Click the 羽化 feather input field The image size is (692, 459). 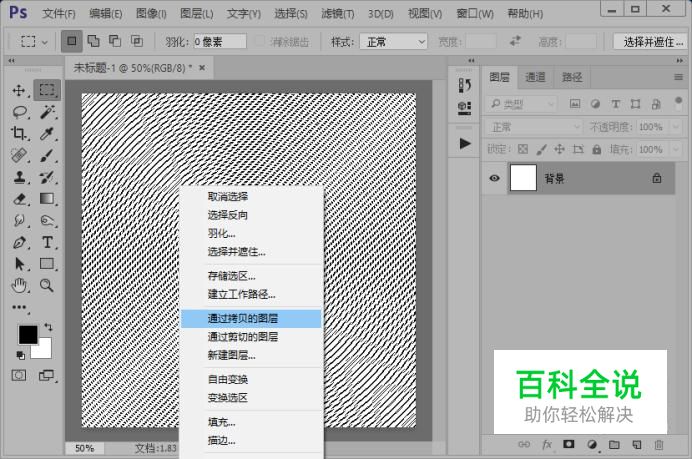[220, 41]
